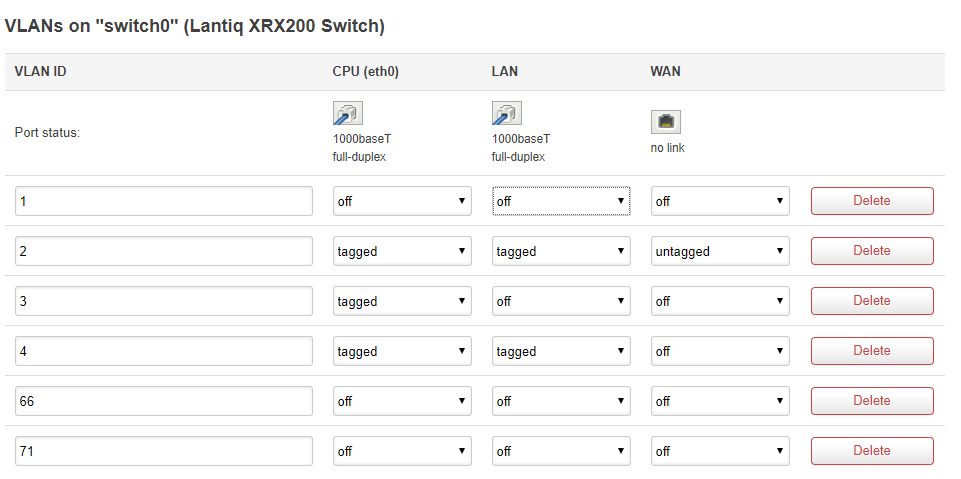Delete VLAN 2 entry

[x=872, y=251]
